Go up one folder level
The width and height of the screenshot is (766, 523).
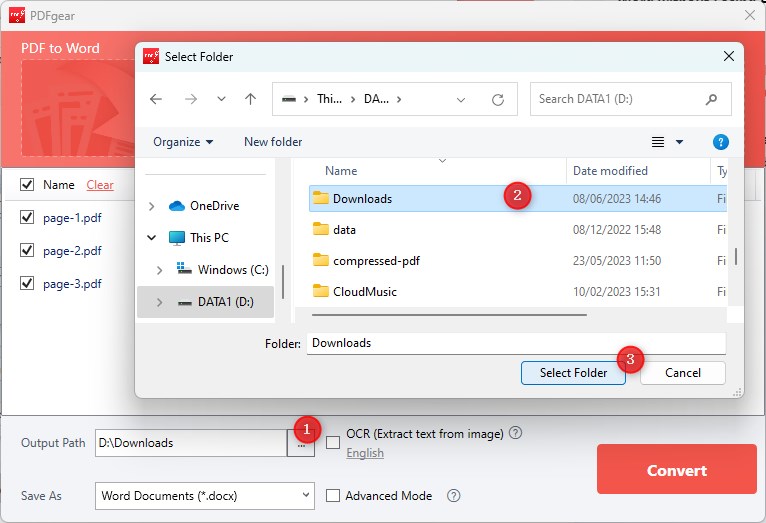251,99
